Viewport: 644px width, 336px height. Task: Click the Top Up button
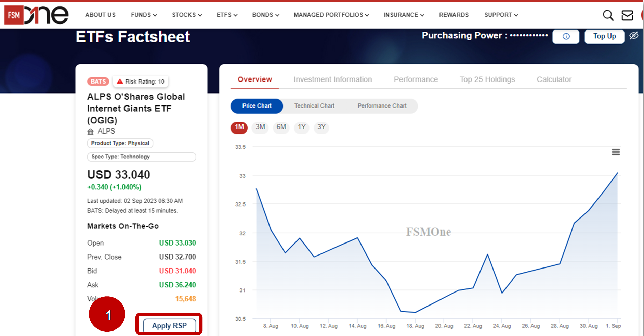click(604, 36)
